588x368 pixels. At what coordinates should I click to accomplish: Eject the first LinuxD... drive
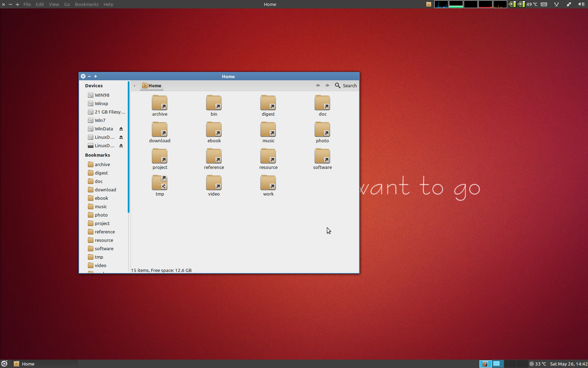point(121,137)
